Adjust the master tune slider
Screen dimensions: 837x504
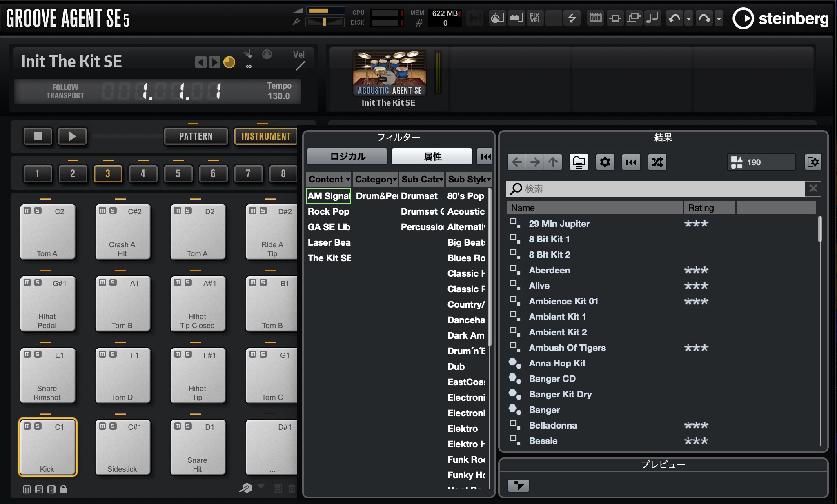325,22
